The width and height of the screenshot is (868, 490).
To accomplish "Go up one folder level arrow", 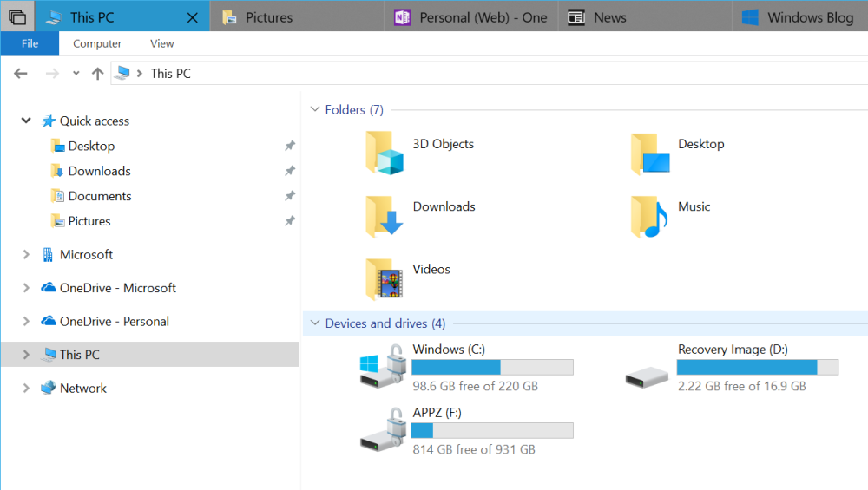I will pyautogui.click(x=98, y=74).
